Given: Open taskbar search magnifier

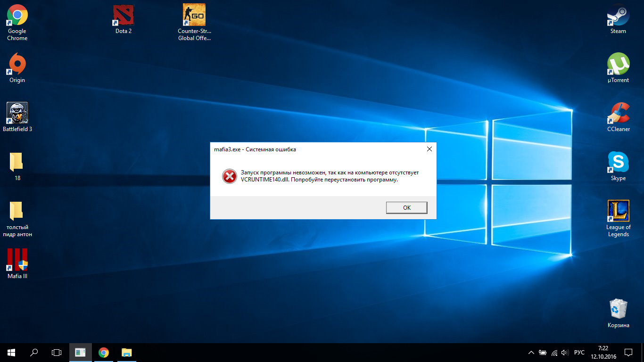Looking at the screenshot, I should click(34, 353).
